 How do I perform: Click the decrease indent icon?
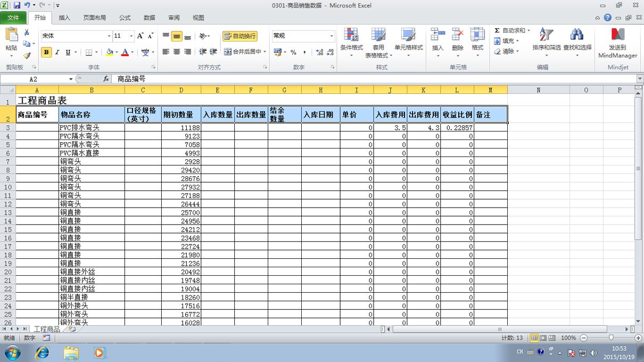(x=203, y=52)
